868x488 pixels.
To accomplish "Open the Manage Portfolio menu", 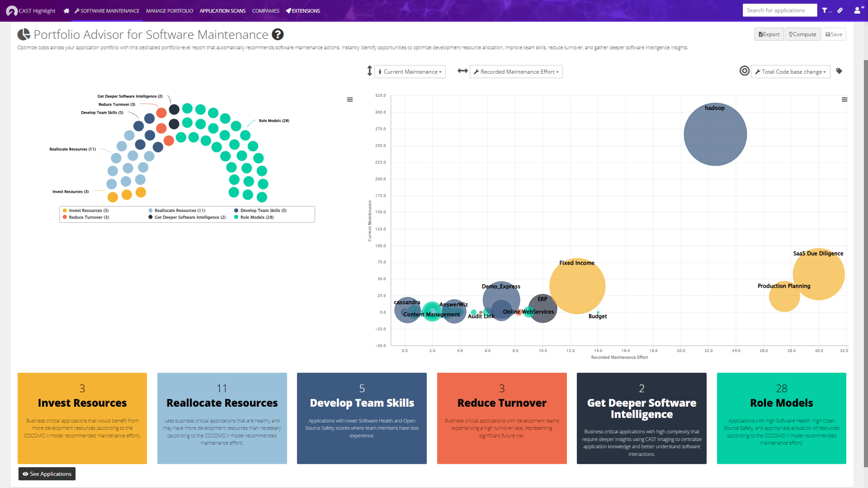I will pyautogui.click(x=169, y=11).
